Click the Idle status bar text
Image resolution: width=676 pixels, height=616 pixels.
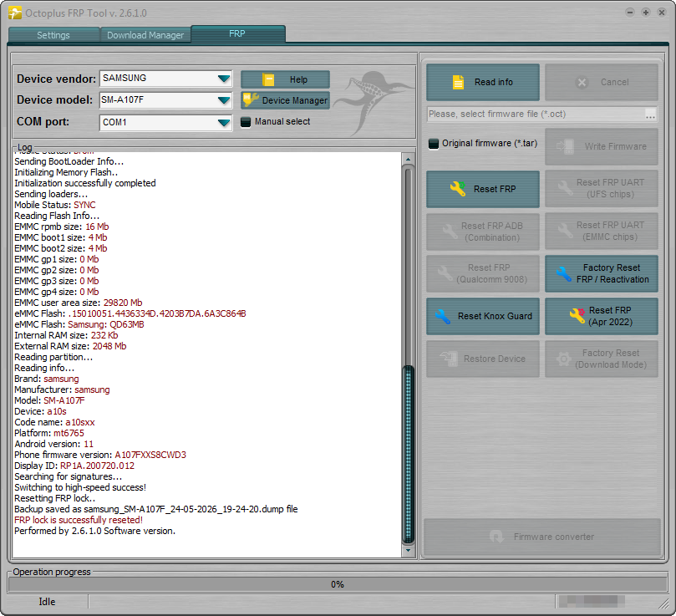pos(47,602)
